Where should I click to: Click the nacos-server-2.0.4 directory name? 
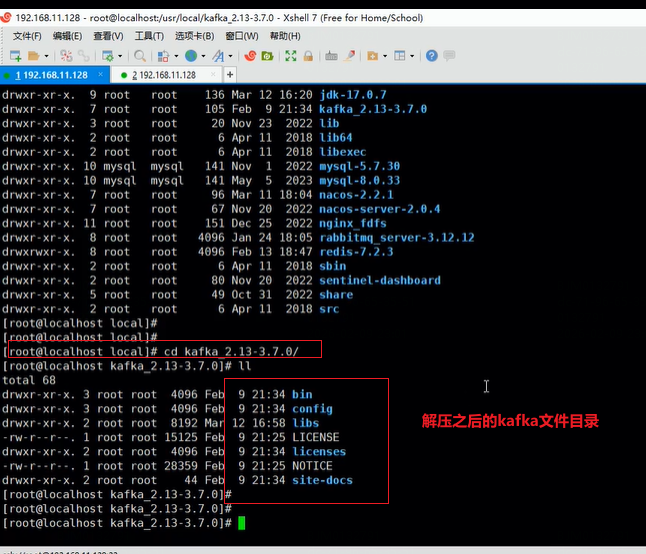point(379,209)
